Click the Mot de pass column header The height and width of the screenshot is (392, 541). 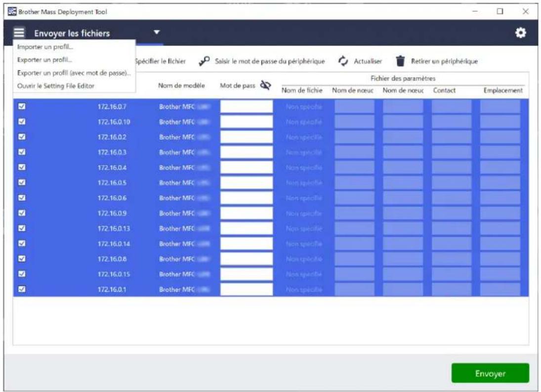click(x=237, y=85)
